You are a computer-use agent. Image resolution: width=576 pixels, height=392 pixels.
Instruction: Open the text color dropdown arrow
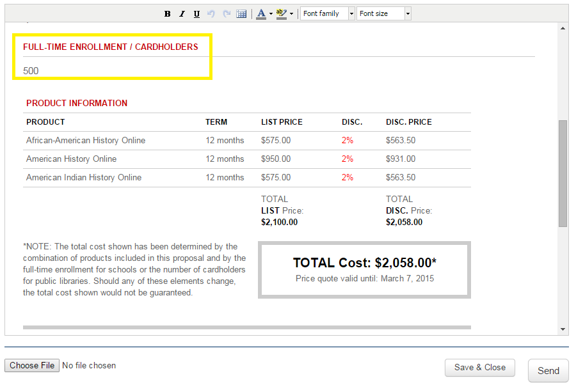point(271,14)
